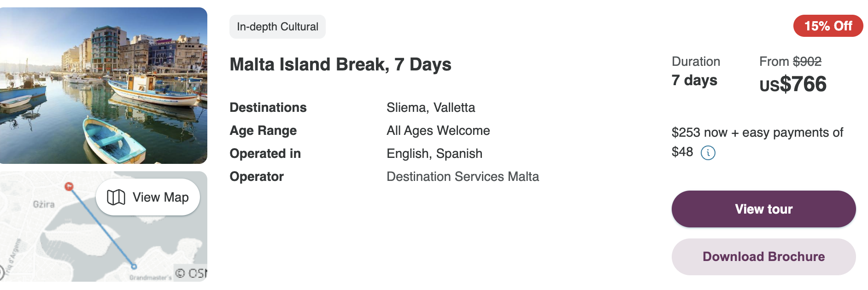Open the View Map button
Viewport: 868px width, 290px height.
pyautogui.click(x=148, y=197)
